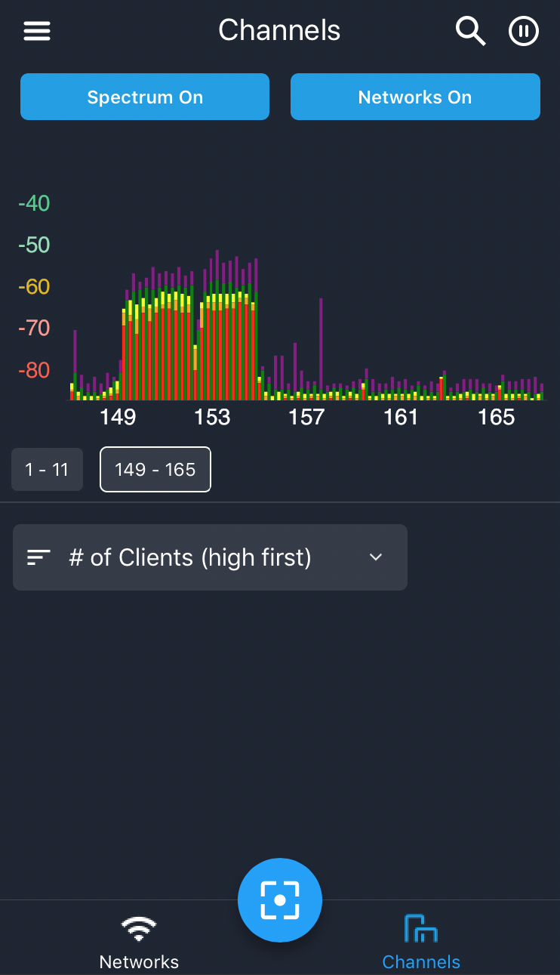Select the 1 - 11 channel range
This screenshot has height=975, width=560.
47,470
